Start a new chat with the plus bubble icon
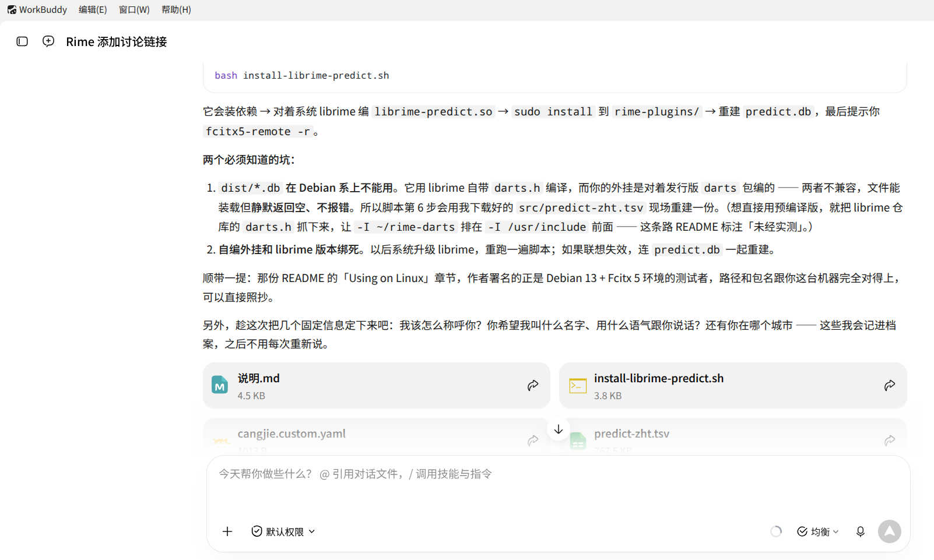Image resolution: width=934 pixels, height=560 pixels. pos(48,41)
